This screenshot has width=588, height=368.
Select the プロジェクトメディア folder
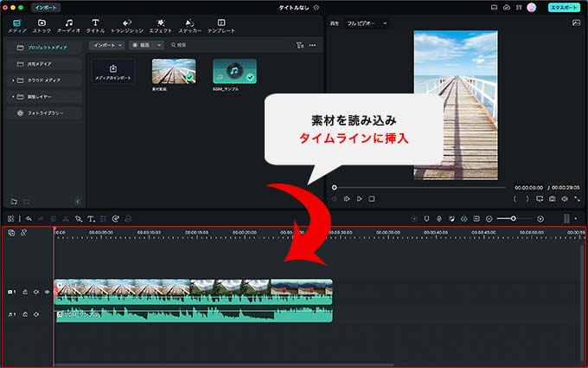pyautogui.click(x=44, y=48)
